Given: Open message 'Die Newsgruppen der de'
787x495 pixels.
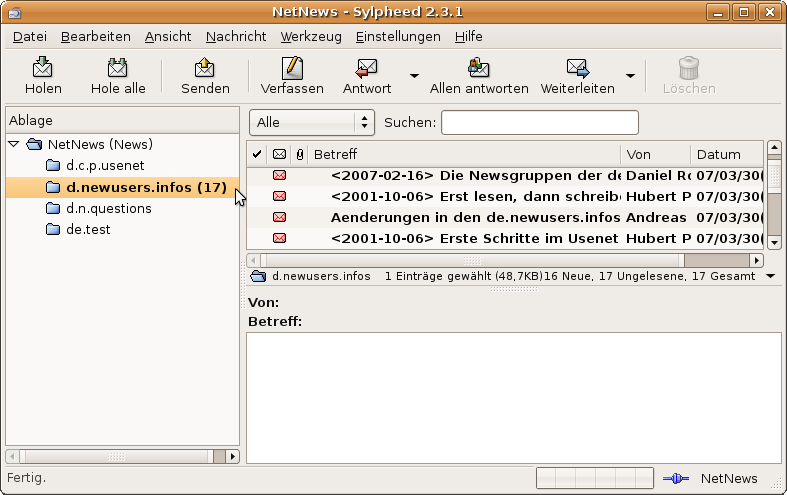Looking at the screenshot, I should pos(475,176).
